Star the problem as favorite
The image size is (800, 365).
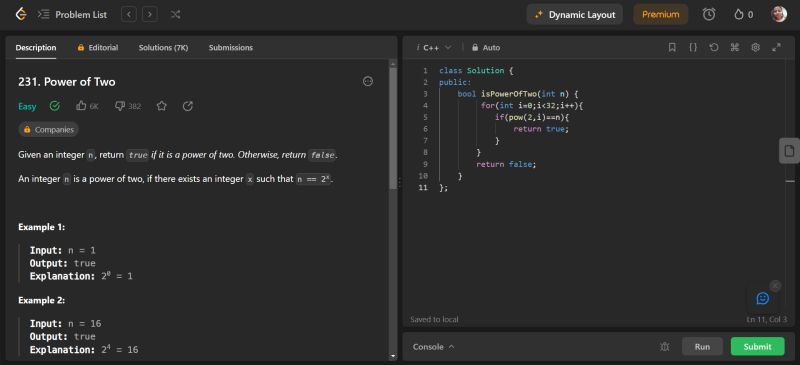pos(162,106)
